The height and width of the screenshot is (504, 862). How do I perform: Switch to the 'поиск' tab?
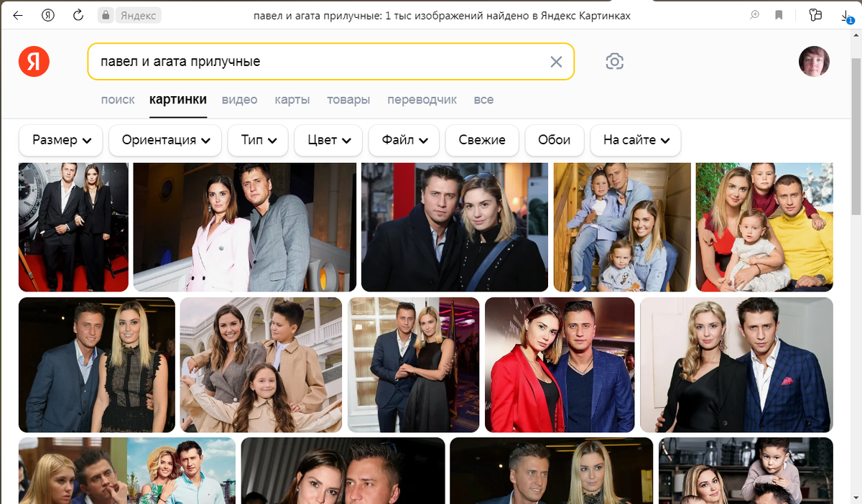[x=118, y=100]
